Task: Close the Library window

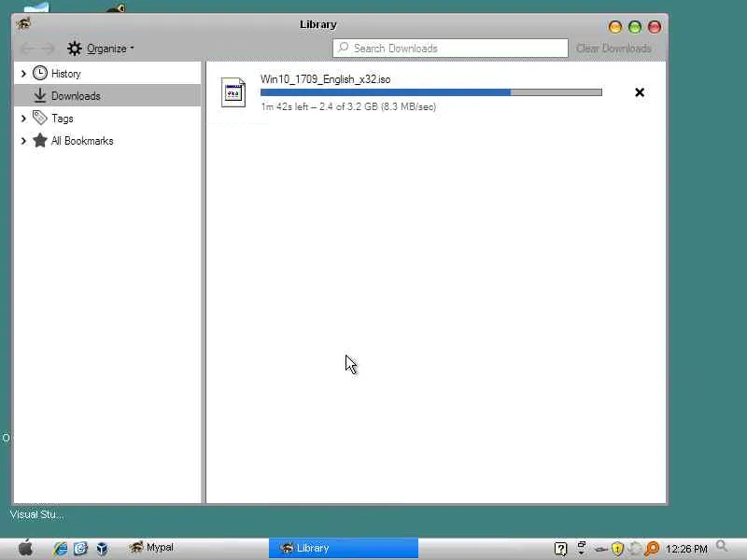Action: [x=655, y=27]
